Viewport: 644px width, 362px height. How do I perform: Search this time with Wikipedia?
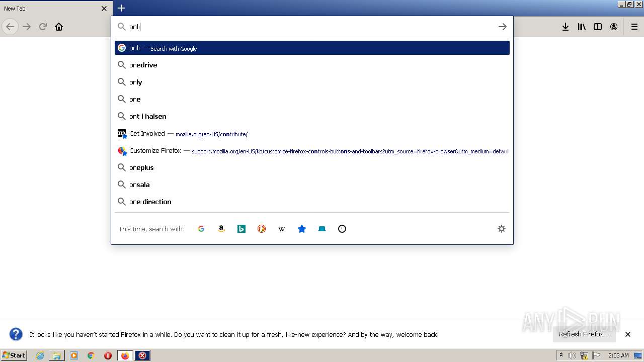point(282,229)
